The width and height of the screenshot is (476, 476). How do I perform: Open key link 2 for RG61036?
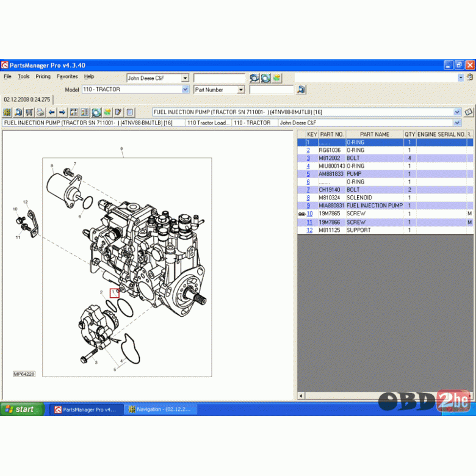308,150
